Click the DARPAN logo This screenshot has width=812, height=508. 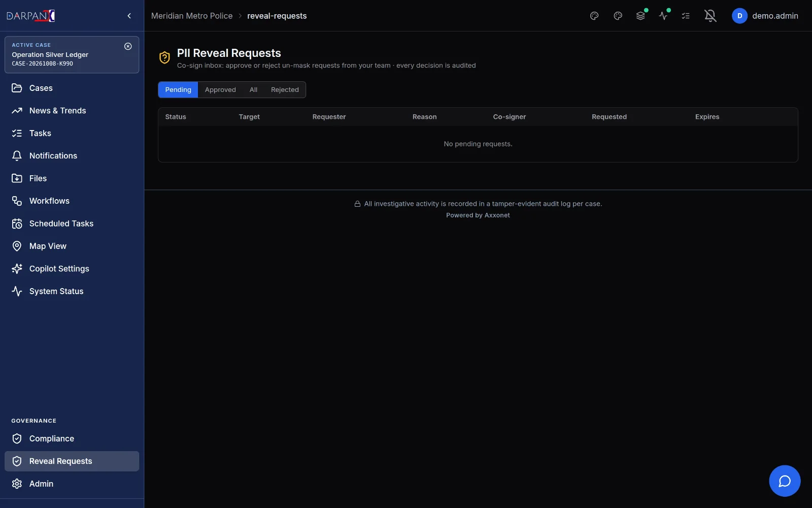point(30,16)
